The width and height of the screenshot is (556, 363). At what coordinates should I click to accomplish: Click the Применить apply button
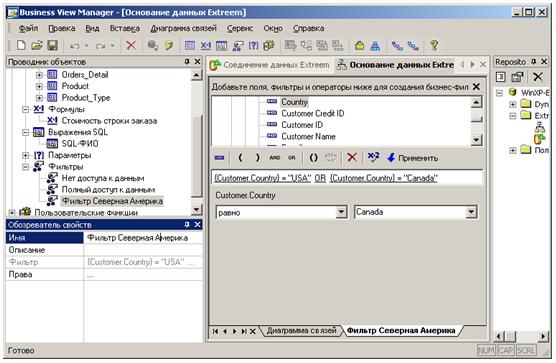point(412,158)
